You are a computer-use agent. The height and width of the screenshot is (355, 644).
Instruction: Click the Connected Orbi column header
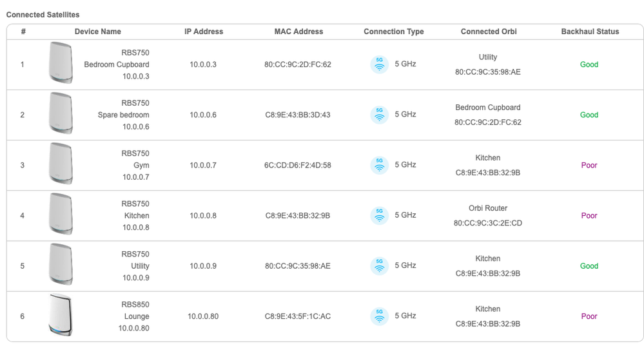488,32
